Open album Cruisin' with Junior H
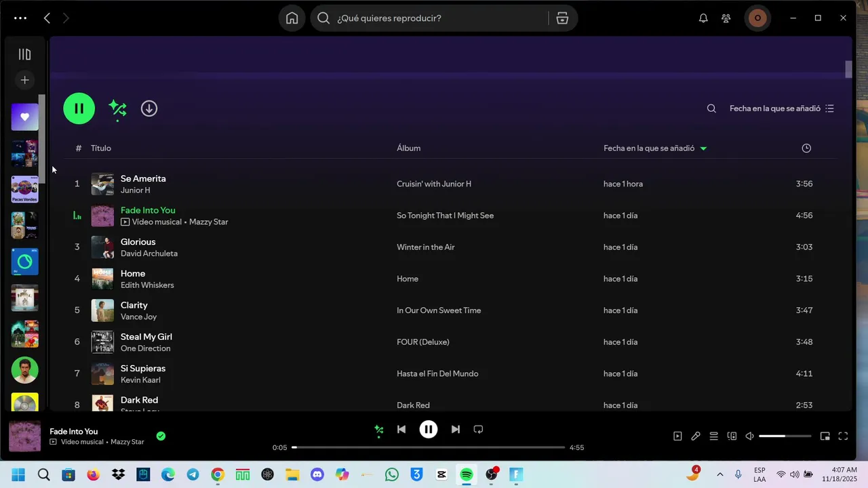868x488 pixels. 434,184
